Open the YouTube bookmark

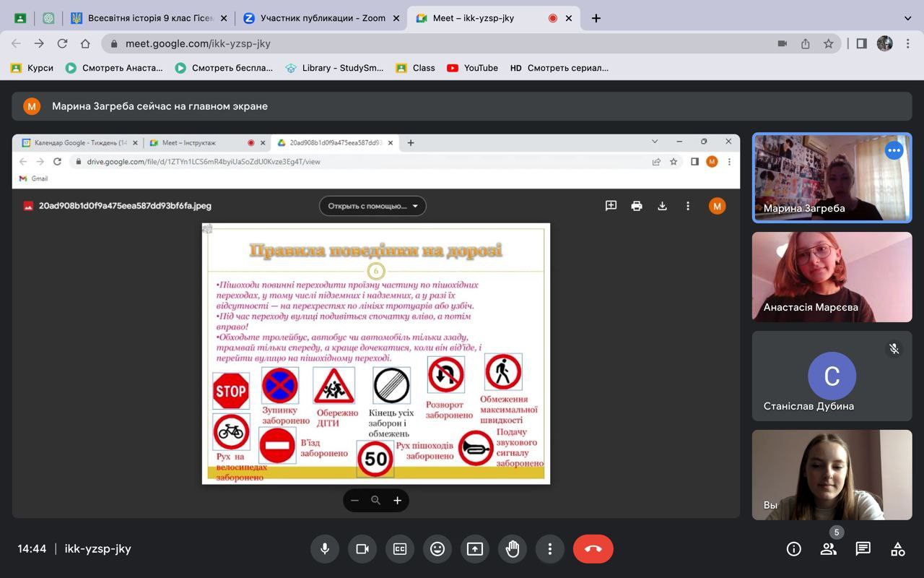(473, 68)
